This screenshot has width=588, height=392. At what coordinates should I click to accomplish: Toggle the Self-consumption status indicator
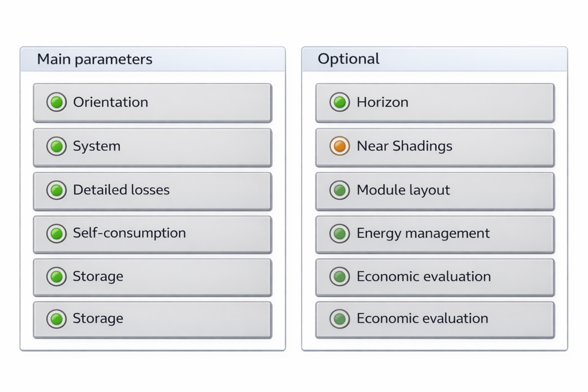[x=56, y=234]
